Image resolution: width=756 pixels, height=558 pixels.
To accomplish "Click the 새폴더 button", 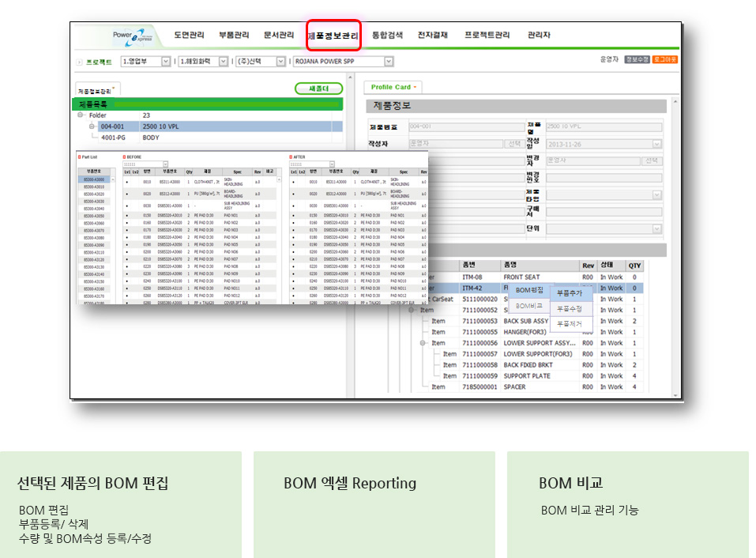I will 318,89.
